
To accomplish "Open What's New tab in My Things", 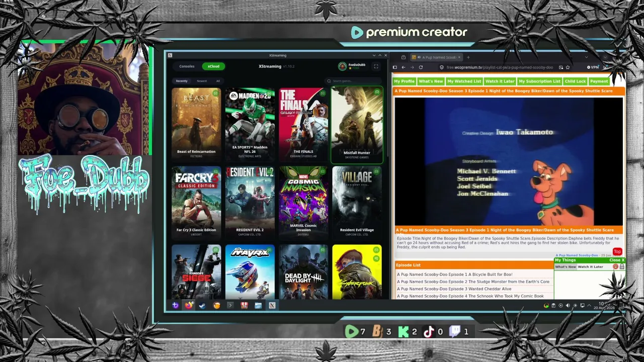I will (x=566, y=267).
